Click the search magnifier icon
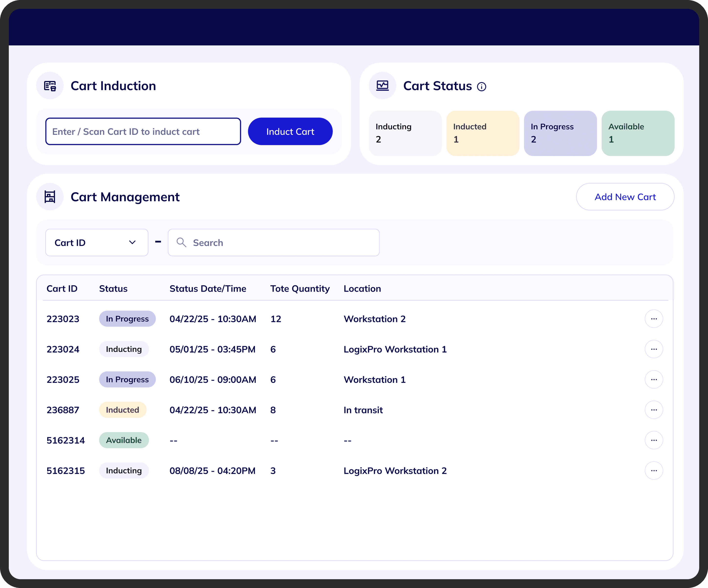 (x=181, y=242)
